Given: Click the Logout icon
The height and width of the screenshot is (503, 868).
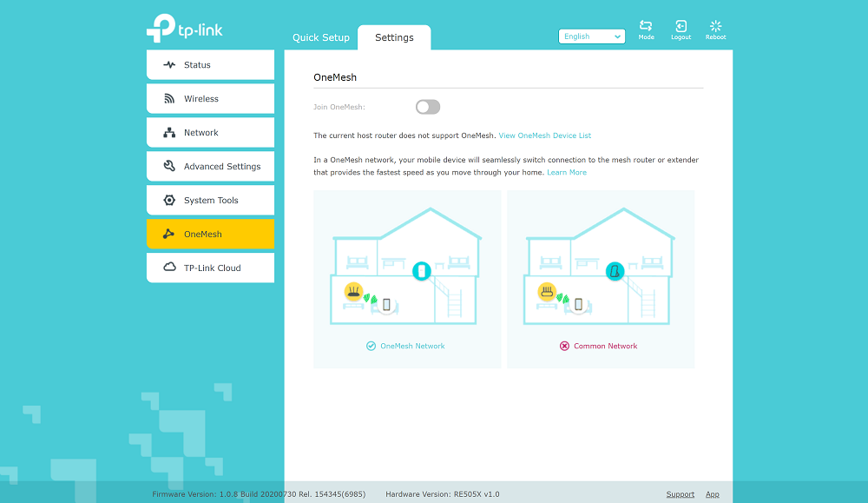Looking at the screenshot, I should (681, 26).
